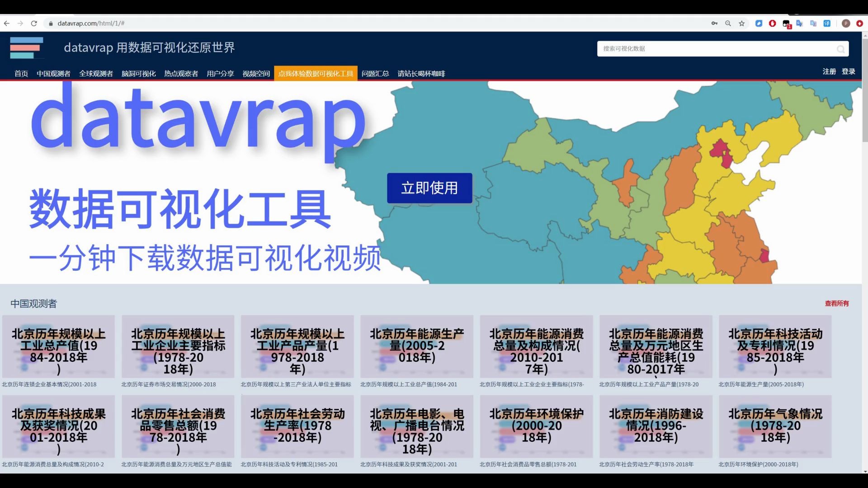Click the 注册 registration link

(x=829, y=71)
